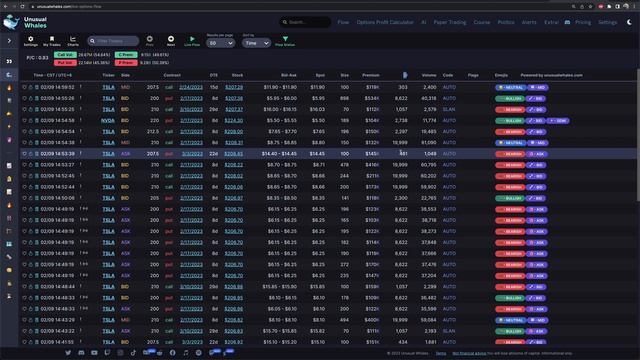Toggle dark mode moon icon
This screenshot has width=640, height=360.
(629, 22)
